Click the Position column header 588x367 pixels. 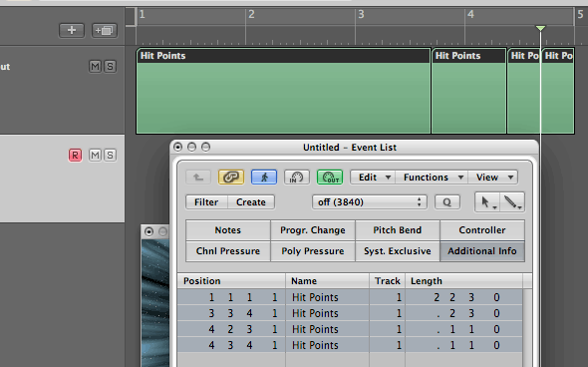click(231, 281)
